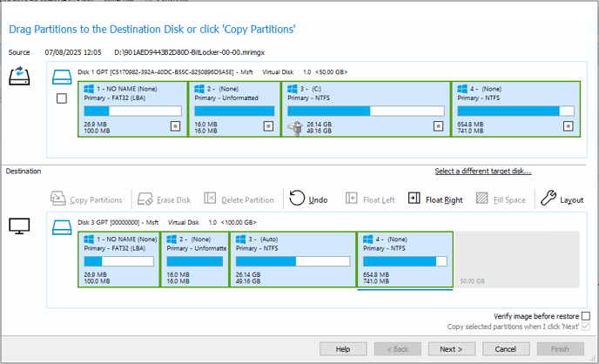Click the Delete Partition icon
The width and height of the screenshot is (599, 364).
[210, 198]
